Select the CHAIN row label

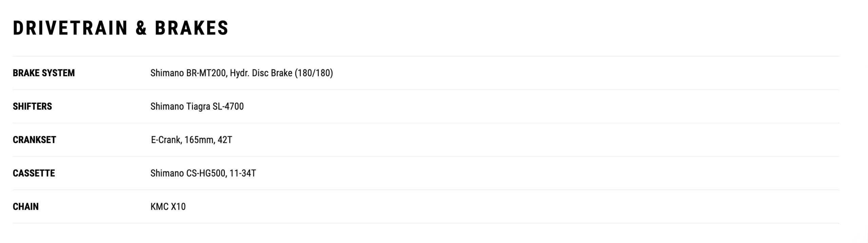25,206
